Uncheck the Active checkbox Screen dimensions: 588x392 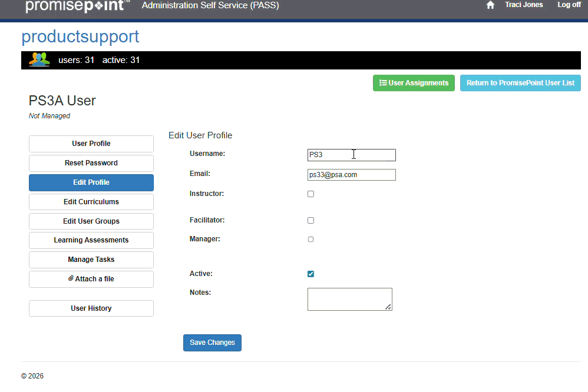(310, 274)
